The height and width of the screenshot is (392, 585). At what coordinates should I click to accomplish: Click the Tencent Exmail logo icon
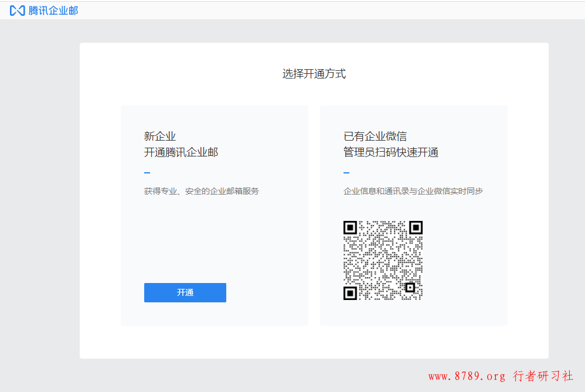tap(17, 11)
